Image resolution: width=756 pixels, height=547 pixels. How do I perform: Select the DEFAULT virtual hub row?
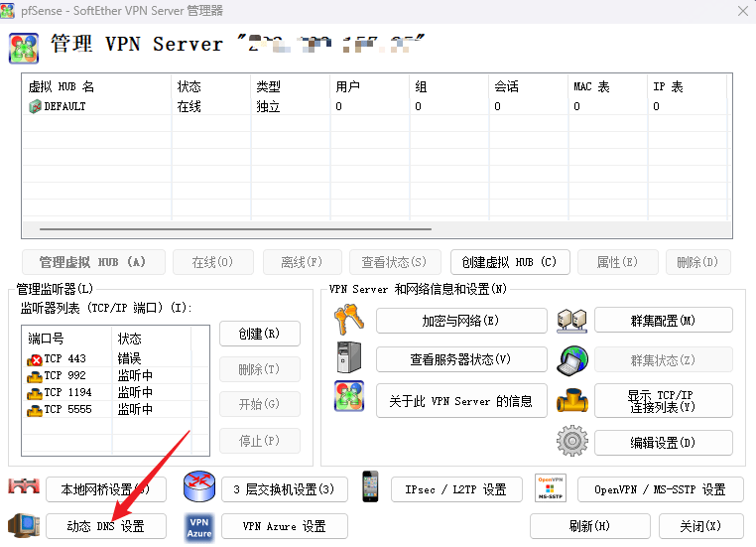65,106
